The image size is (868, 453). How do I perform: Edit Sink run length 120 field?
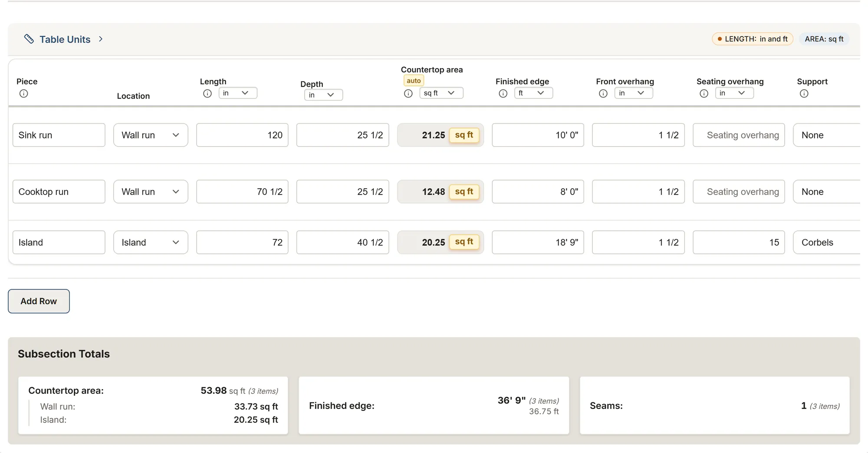pyautogui.click(x=242, y=135)
